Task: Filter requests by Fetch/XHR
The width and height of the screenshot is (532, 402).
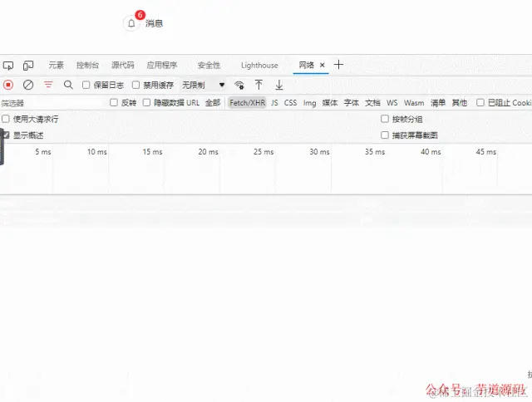Action: (248, 103)
